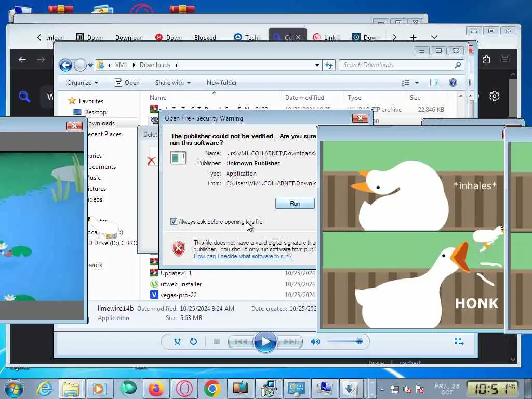The height and width of the screenshot is (399, 532).
Task: Open Opera GX from the taskbar
Action: click(184, 389)
